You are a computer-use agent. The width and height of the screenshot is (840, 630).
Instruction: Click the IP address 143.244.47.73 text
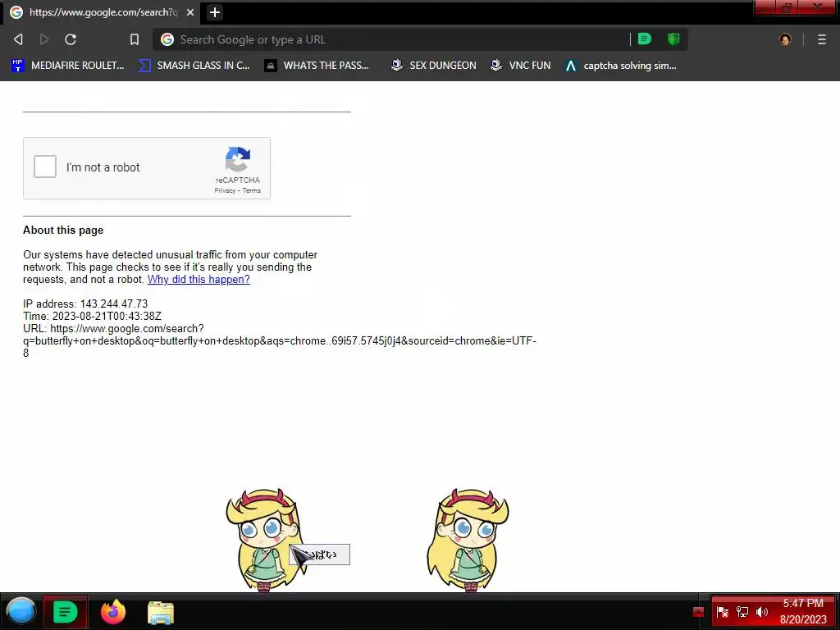tap(113, 304)
